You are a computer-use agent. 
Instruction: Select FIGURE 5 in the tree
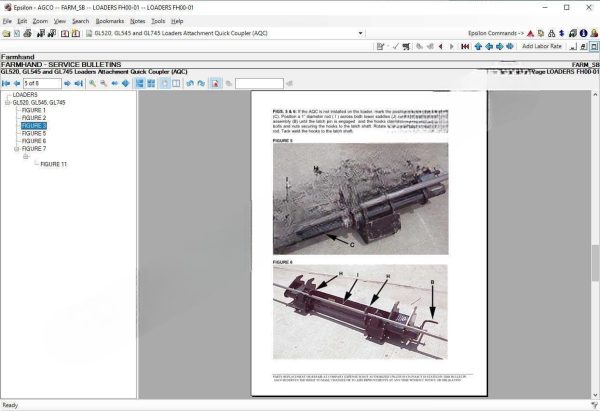click(x=34, y=133)
